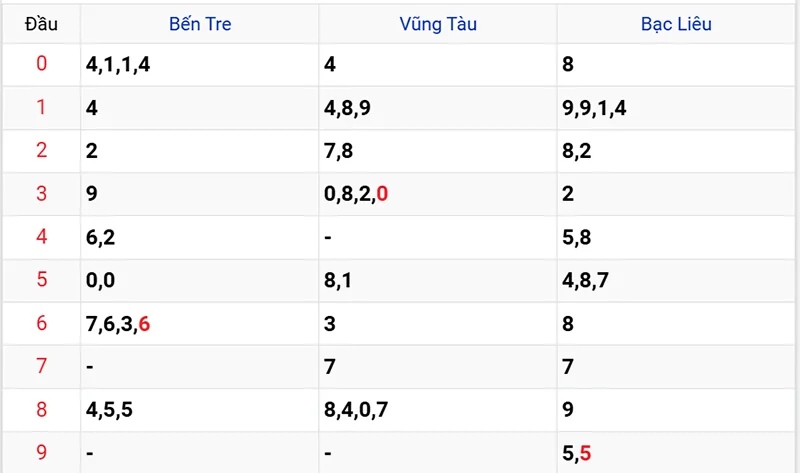Click Bến Tre cell showing 4,1,1,4

click(118, 65)
